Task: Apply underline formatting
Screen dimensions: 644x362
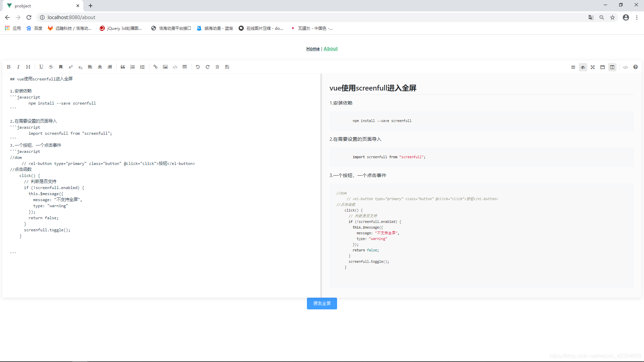Action: (41, 67)
